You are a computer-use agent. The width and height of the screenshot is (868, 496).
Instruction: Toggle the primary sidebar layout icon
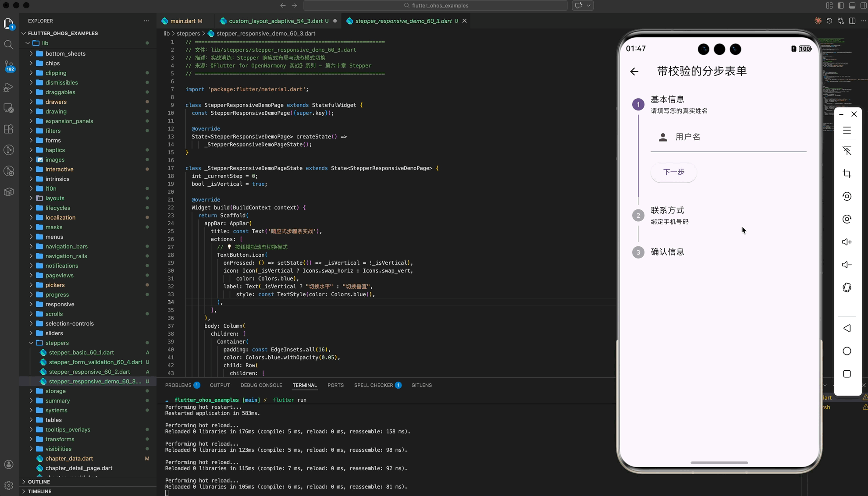coord(840,6)
